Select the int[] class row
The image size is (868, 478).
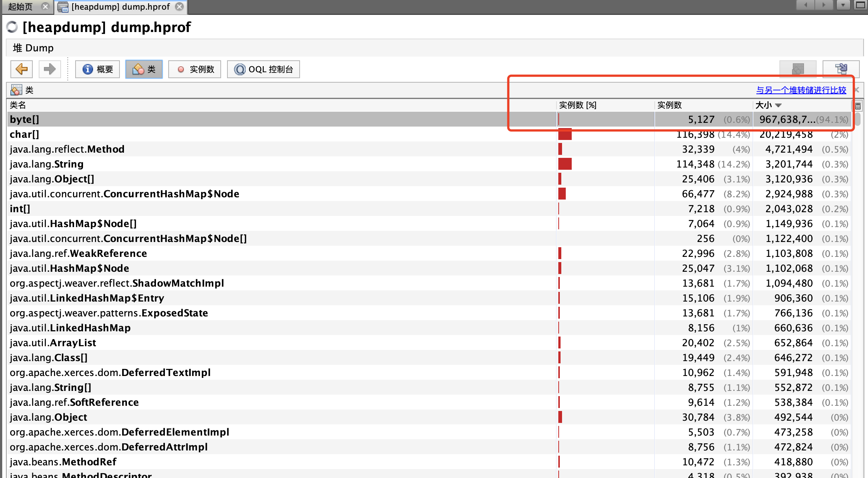(x=429, y=208)
